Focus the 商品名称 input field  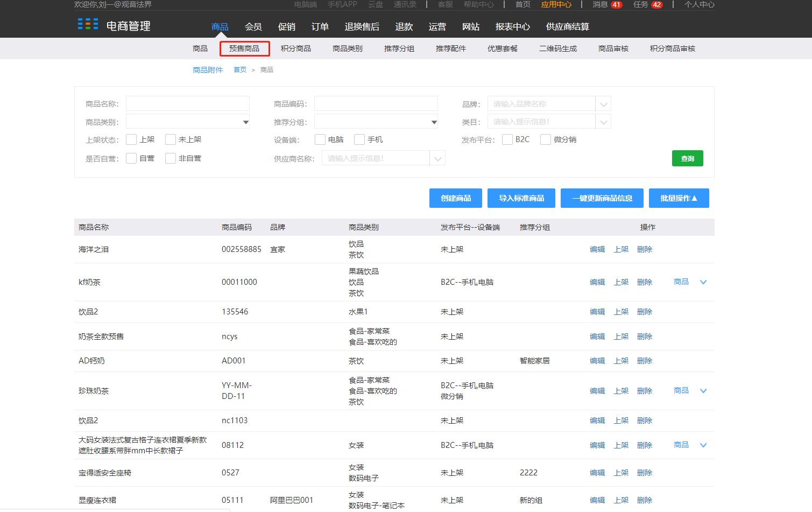point(188,103)
